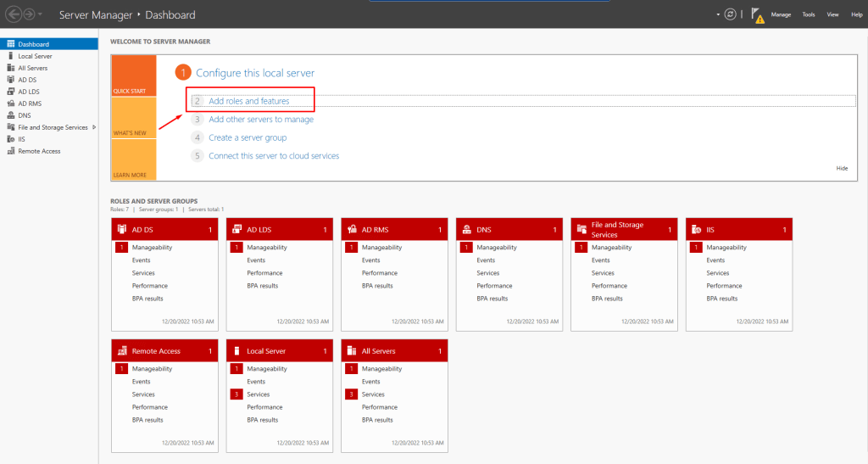Open Services alert in Local Server tile
This screenshot has height=464, width=868.
pyautogui.click(x=258, y=394)
